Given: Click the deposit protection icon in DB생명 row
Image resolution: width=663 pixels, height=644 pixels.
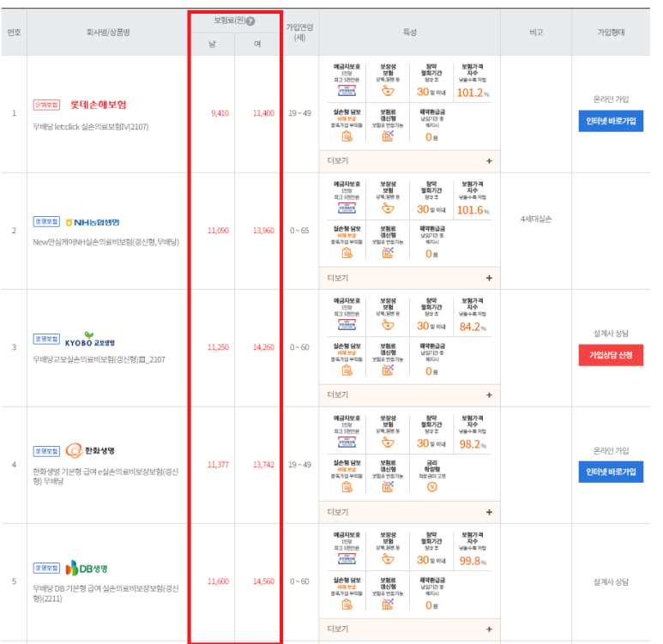Looking at the screenshot, I should click(x=347, y=558).
